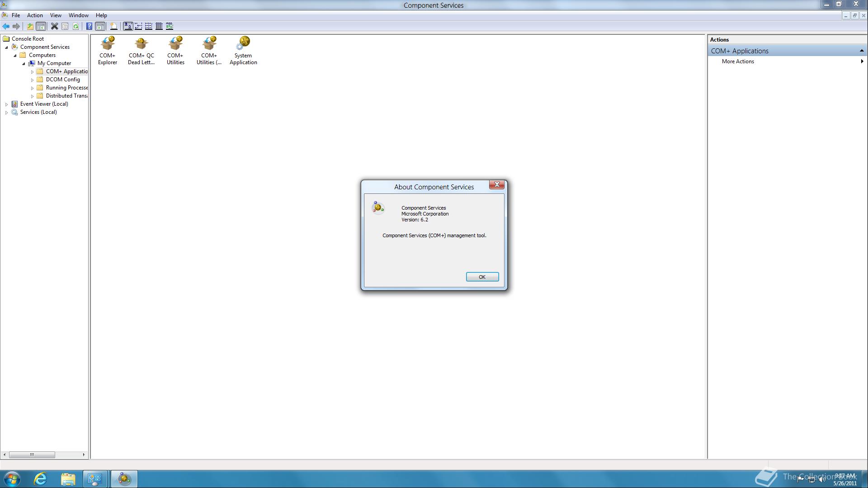This screenshot has width=868, height=488.
Task: Go forward with the gray arrow
Action: point(16,26)
